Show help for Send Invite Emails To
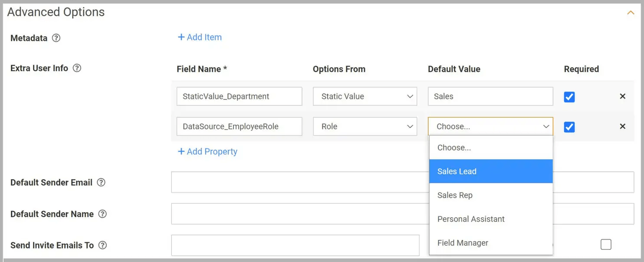The image size is (644, 262). [102, 245]
